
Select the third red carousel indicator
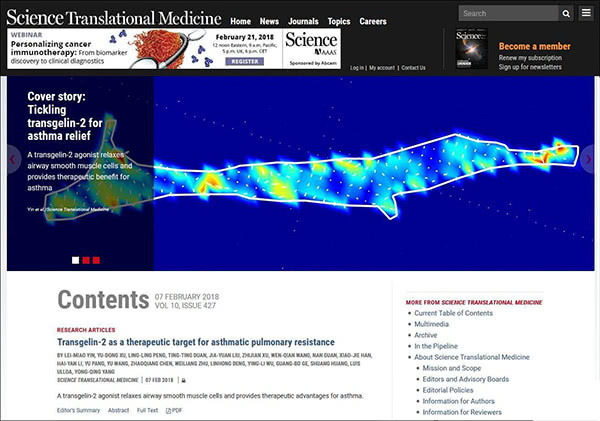point(96,260)
